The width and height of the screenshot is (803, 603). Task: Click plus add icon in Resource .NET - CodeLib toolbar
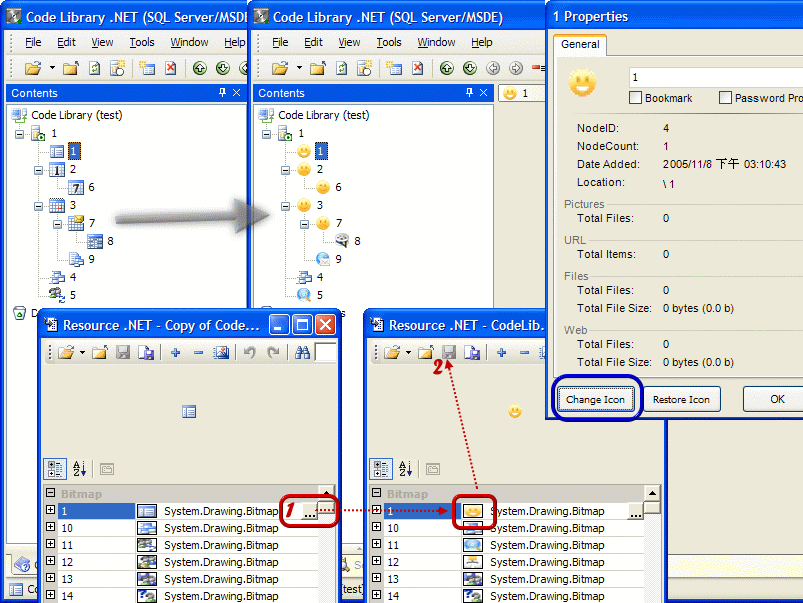(x=501, y=352)
